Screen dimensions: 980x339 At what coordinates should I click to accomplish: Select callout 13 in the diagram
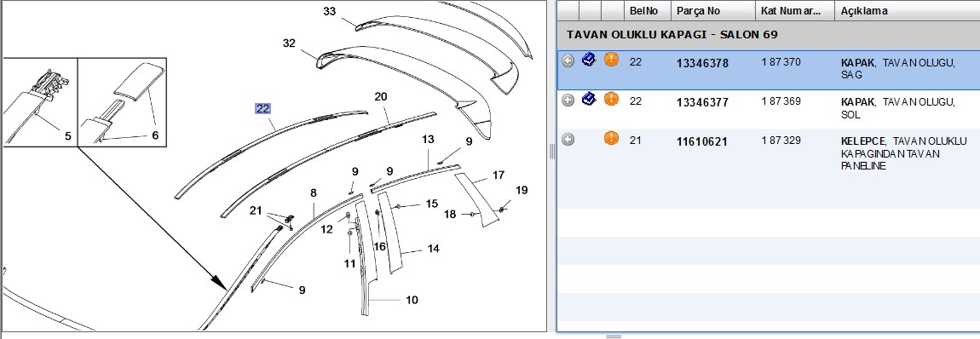point(428,139)
